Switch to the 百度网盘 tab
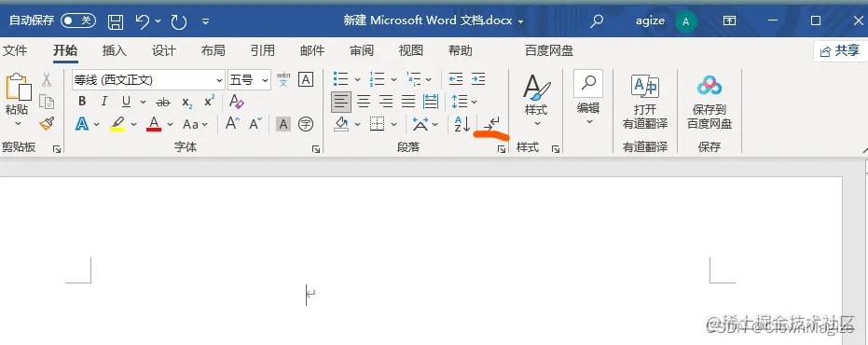 coord(549,51)
